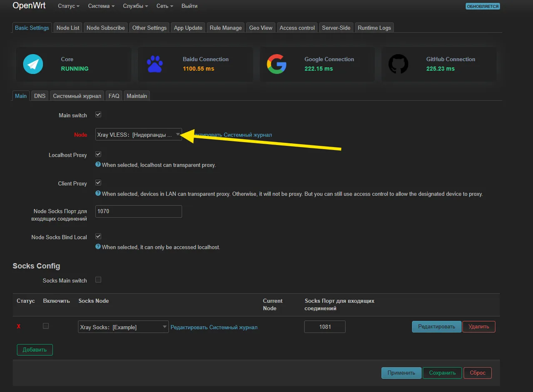
Task: Click the Сохранить button
Action: (x=442, y=373)
